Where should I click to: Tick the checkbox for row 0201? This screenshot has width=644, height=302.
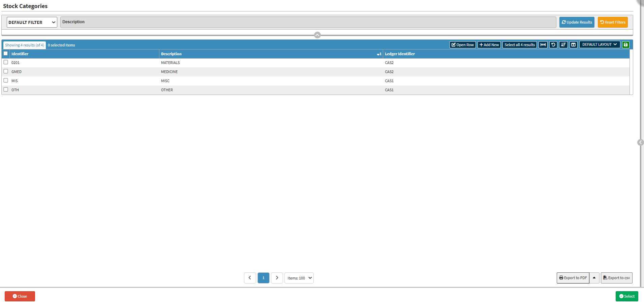point(6,62)
